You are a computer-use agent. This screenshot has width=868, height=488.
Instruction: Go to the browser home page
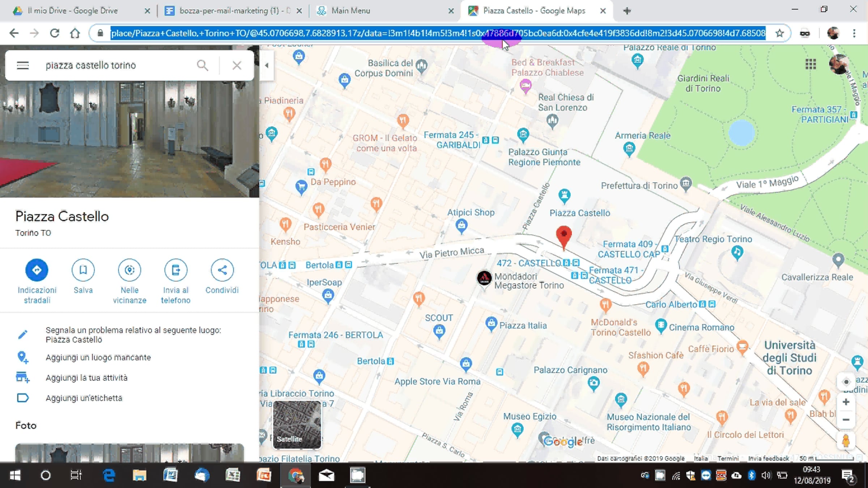click(75, 33)
